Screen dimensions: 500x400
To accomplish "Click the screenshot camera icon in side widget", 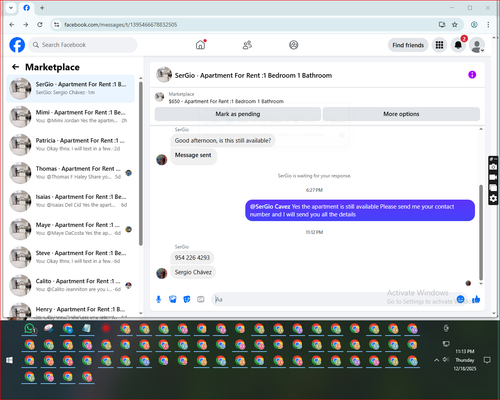I will [493, 167].
